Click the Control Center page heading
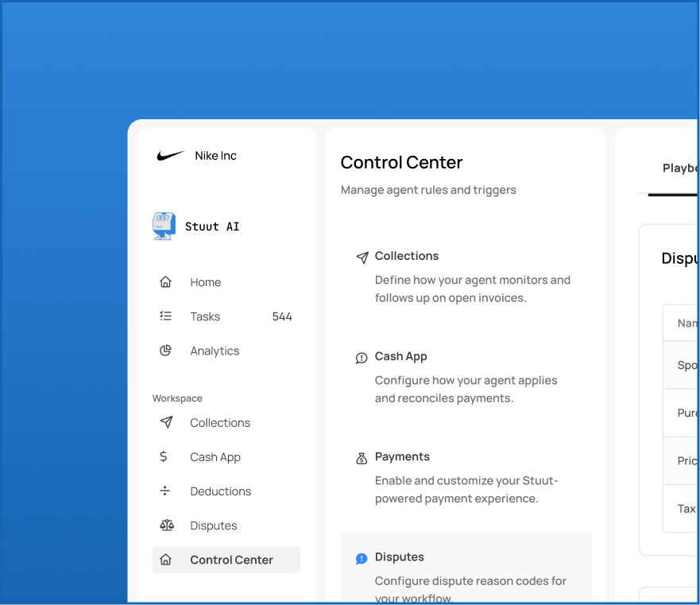 tap(401, 162)
